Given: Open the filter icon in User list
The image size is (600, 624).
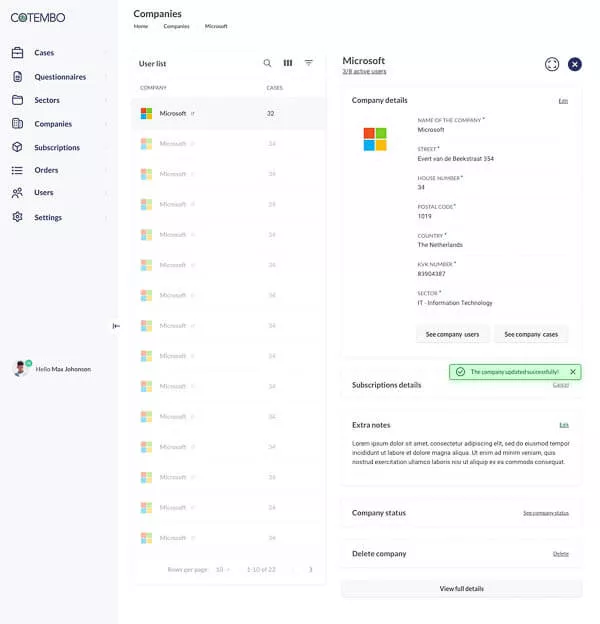Looking at the screenshot, I should coord(308,62).
